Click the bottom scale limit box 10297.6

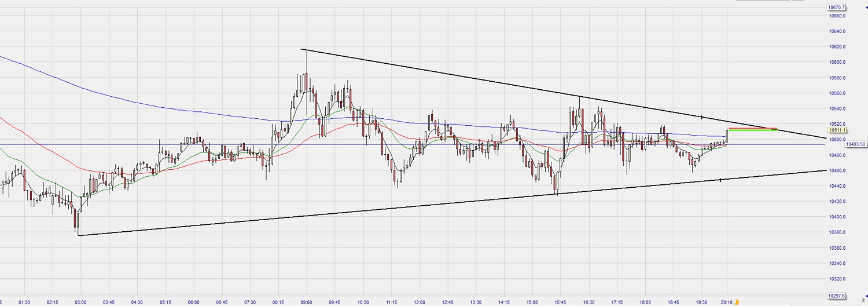pos(837,296)
